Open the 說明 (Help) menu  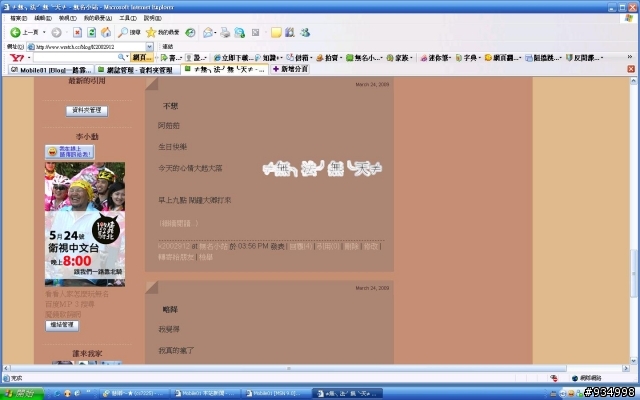[x=153, y=18]
